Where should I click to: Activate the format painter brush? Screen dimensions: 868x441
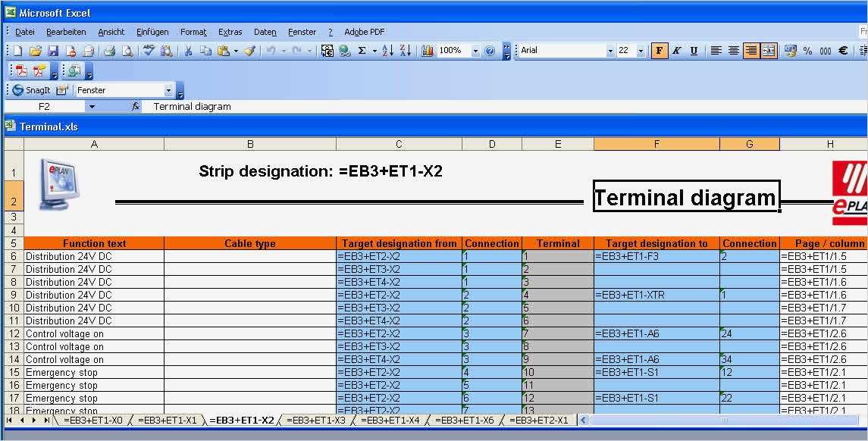[x=249, y=51]
